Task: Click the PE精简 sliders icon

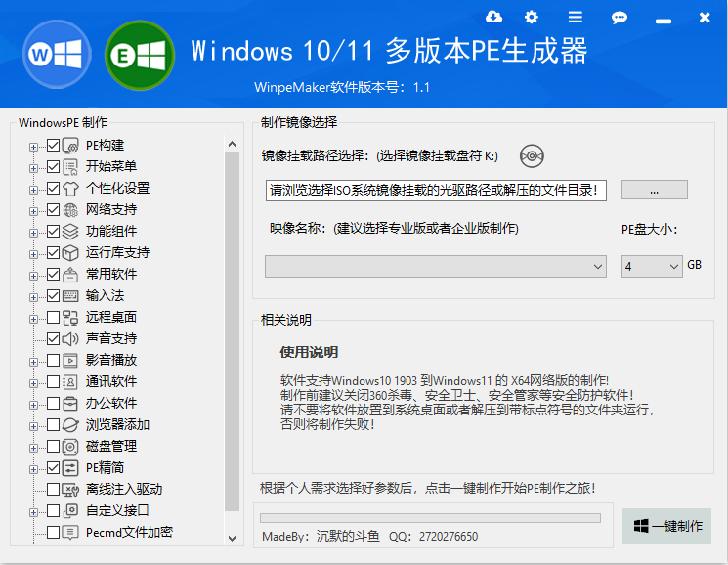Action: 70,468
